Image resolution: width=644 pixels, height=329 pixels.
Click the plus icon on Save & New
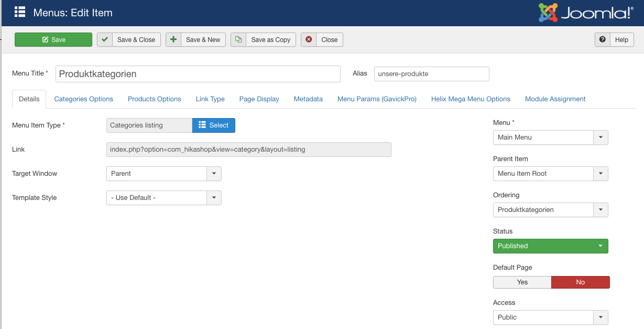[x=173, y=40]
